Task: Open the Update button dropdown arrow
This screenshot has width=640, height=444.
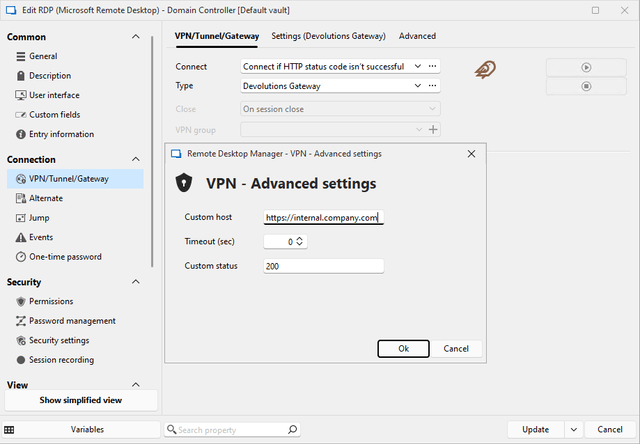Action: (573, 429)
